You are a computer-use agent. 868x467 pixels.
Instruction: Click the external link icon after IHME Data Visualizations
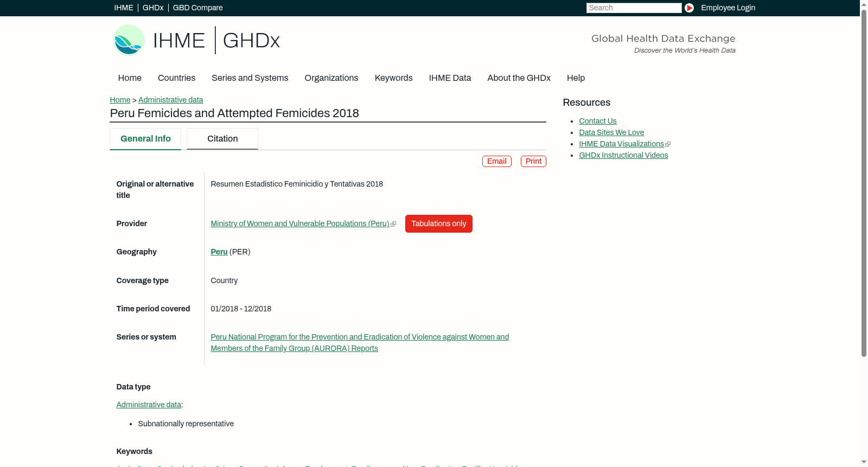click(x=668, y=144)
